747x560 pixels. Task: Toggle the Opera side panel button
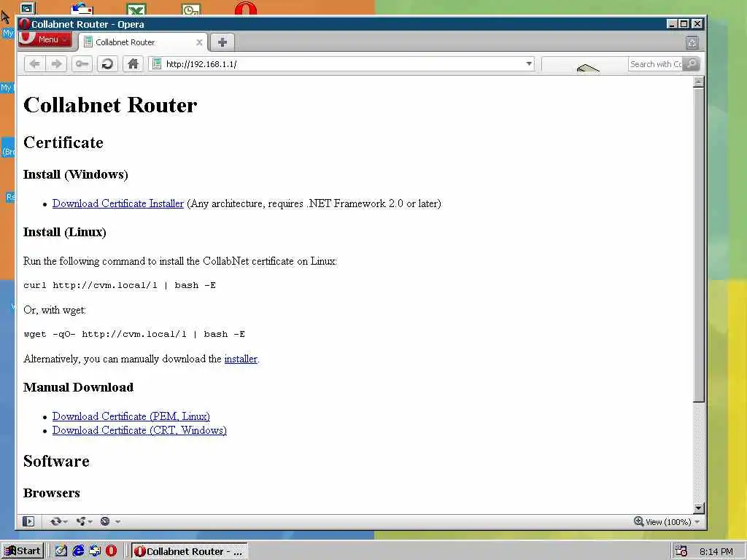coord(28,521)
